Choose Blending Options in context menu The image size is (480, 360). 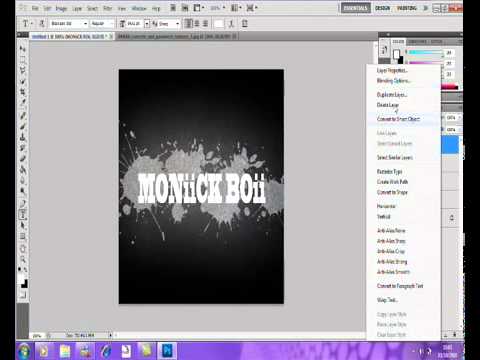click(394, 81)
